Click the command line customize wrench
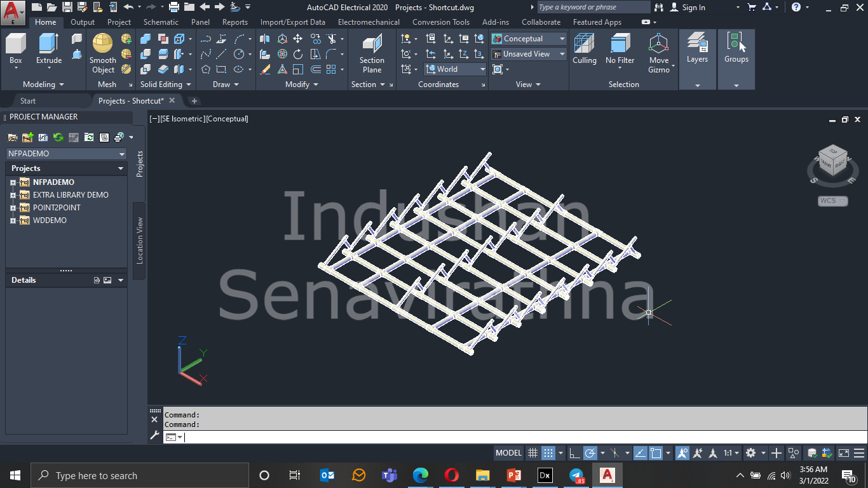Image resolution: width=868 pixels, height=488 pixels. (154, 436)
